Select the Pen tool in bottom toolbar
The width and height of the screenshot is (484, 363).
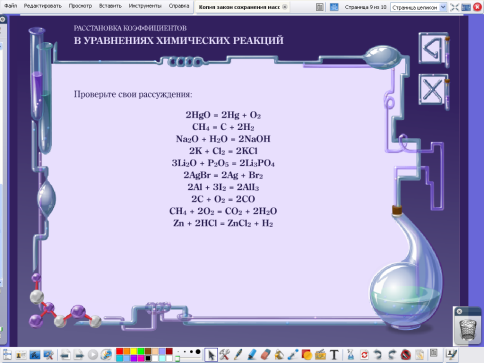(238, 354)
